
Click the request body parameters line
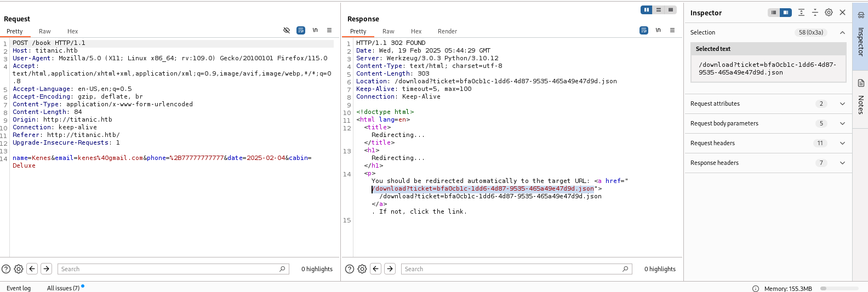point(162,162)
